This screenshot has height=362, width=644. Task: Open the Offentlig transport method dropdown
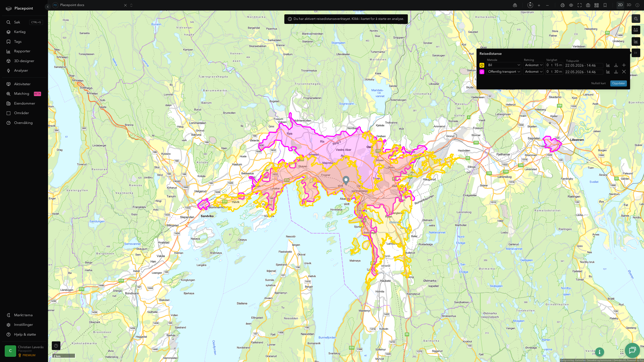[504, 72]
